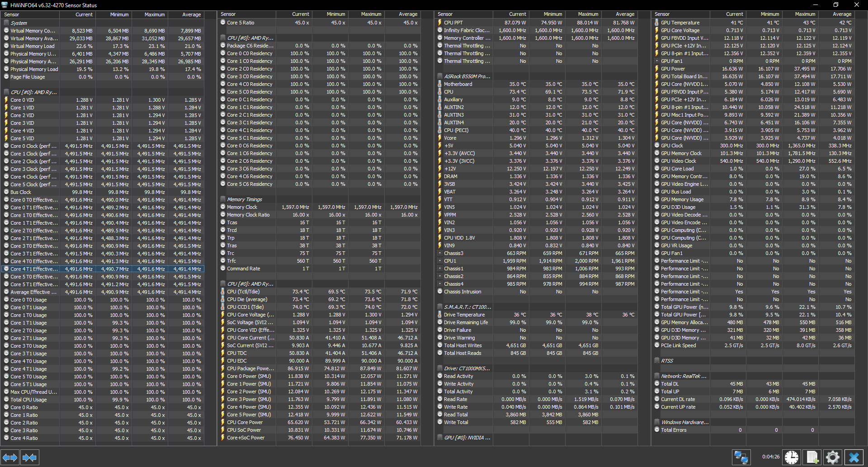Viewport: 868px width, 467px height.
Task: Select the Physical Memory Load row
Action: click(103, 69)
